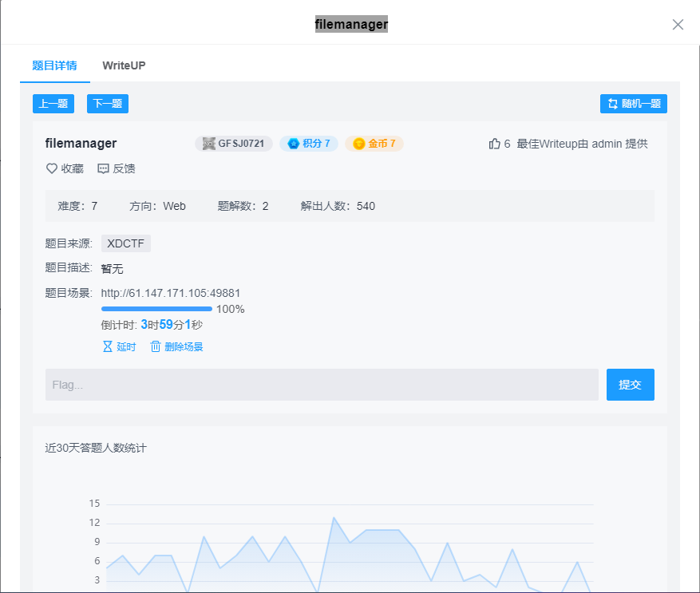Submit the flag with 提交 button
The width and height of the screenshot is (700, 593).
point(630,385)
